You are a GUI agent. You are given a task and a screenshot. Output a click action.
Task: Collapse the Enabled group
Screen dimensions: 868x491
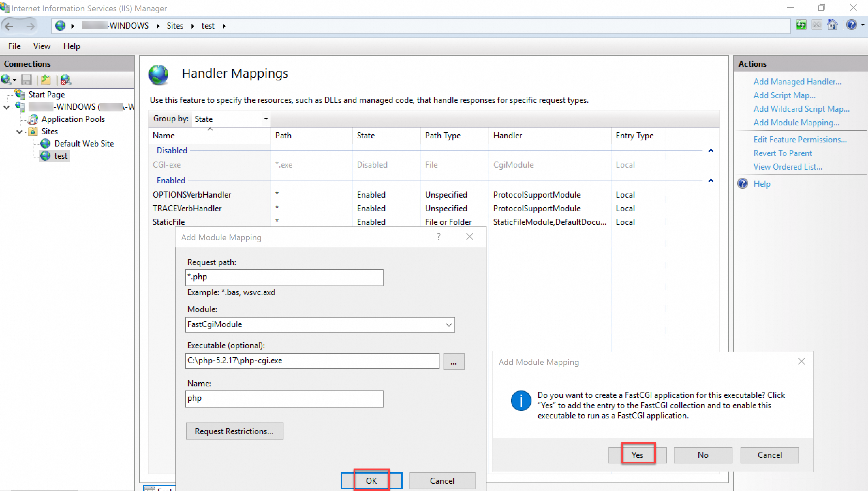(x=711, y=181)
